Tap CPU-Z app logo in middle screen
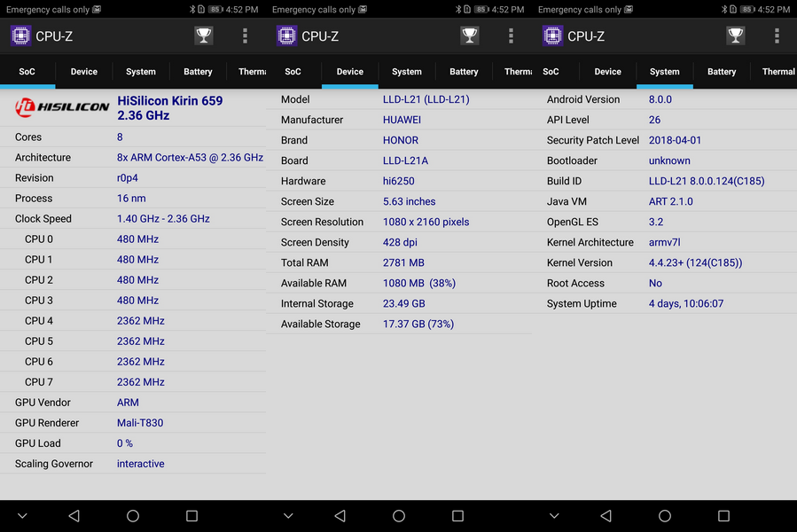 pyautogui.click(x=286, y=36)
